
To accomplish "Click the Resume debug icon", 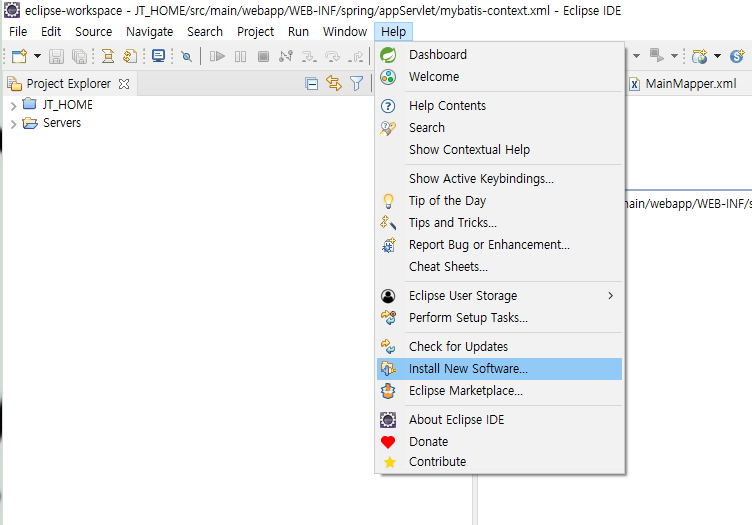I will [217, 57].
